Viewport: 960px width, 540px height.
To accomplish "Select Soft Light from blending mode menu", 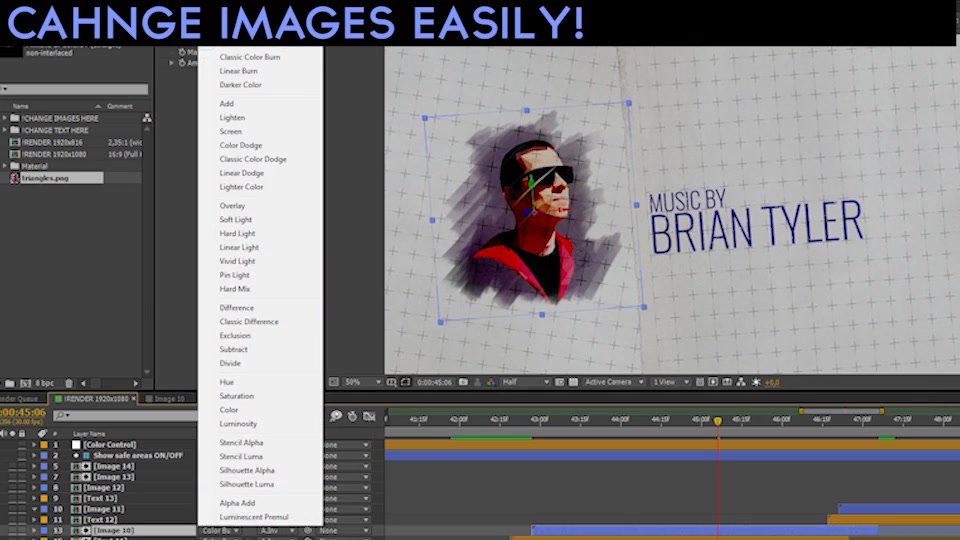I will [x=236, y=219].
